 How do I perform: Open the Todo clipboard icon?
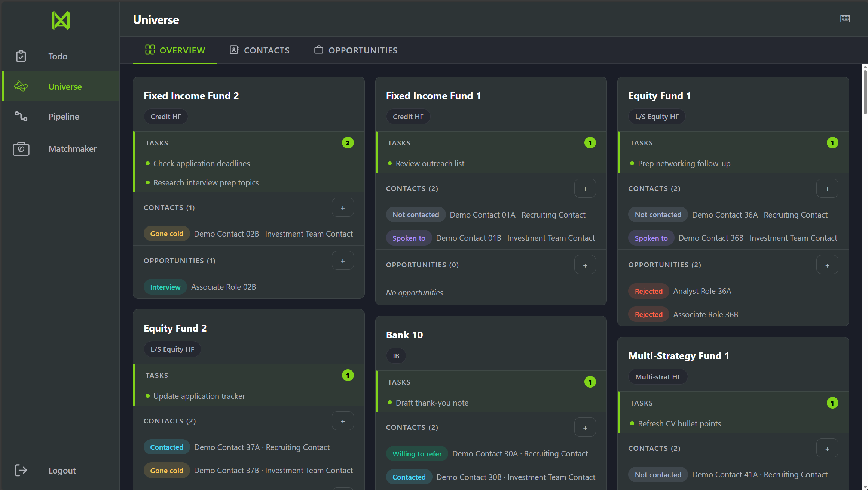pyautogui.click(x=21, y=56)
